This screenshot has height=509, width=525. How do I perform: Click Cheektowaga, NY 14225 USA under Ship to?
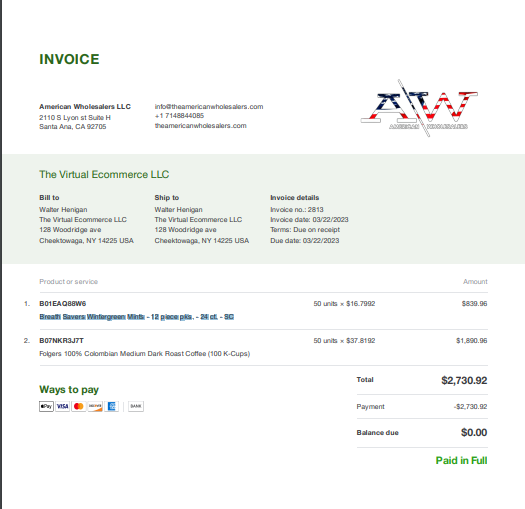click(202, 241)
